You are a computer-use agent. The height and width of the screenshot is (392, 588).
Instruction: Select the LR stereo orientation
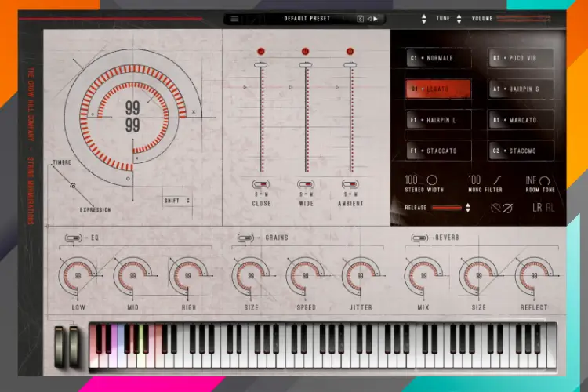pos(537,208)
